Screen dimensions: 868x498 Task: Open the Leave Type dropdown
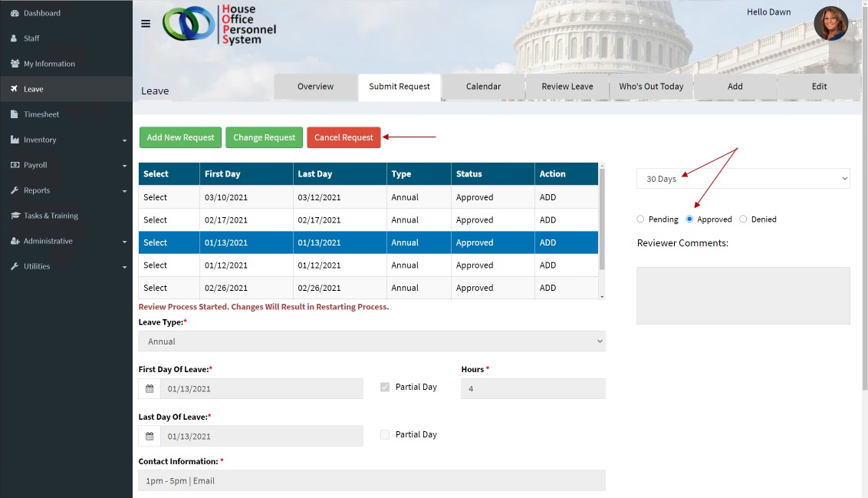[x=371, y=341]
